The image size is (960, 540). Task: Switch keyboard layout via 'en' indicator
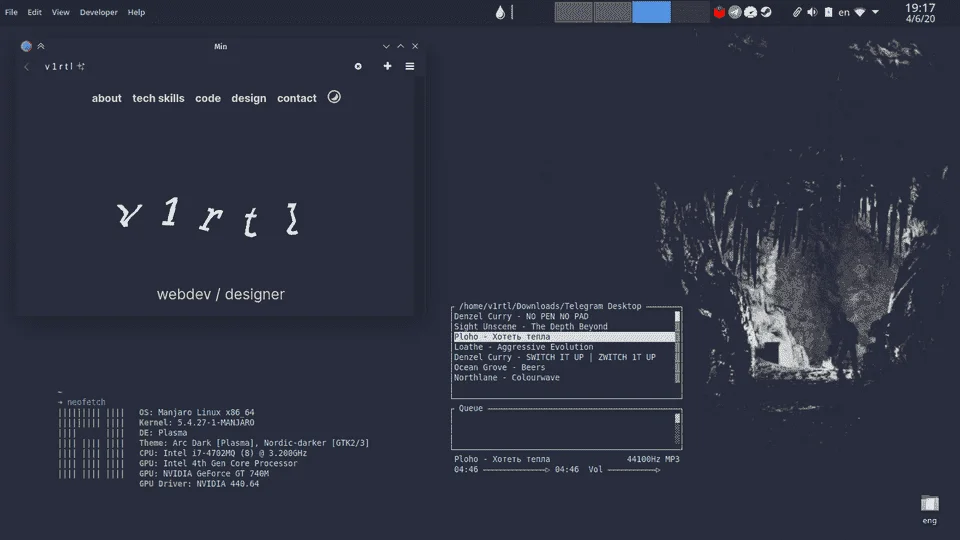844,12
